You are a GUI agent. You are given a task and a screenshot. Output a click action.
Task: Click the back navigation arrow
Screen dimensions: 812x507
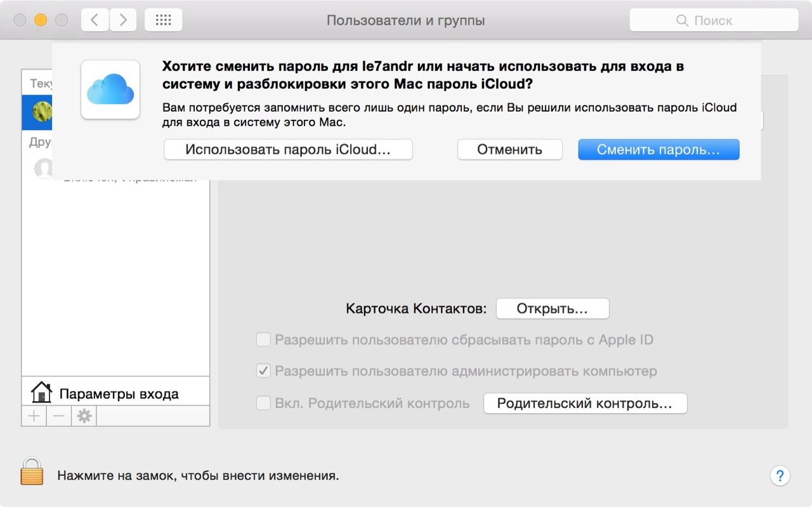pyautogui.click(x=95, y=20)
